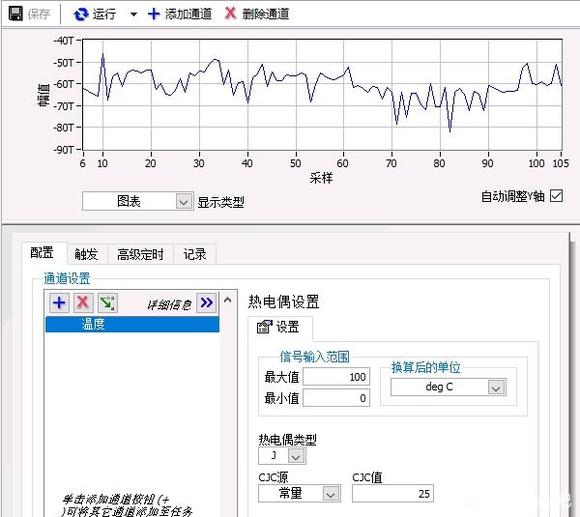Click the blue plus 添加通道 icon
Image resolution: width=580 pixels, height=517 pixels.
point(154,14)
